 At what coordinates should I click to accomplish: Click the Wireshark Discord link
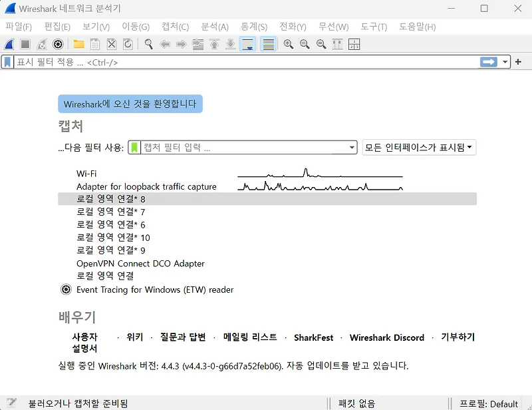(x=387, y=337)
